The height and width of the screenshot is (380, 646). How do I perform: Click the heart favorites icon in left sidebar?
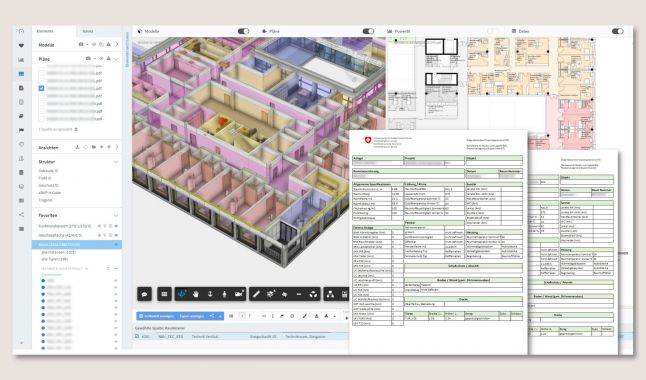pyautogui.click(x=21, y=46)
